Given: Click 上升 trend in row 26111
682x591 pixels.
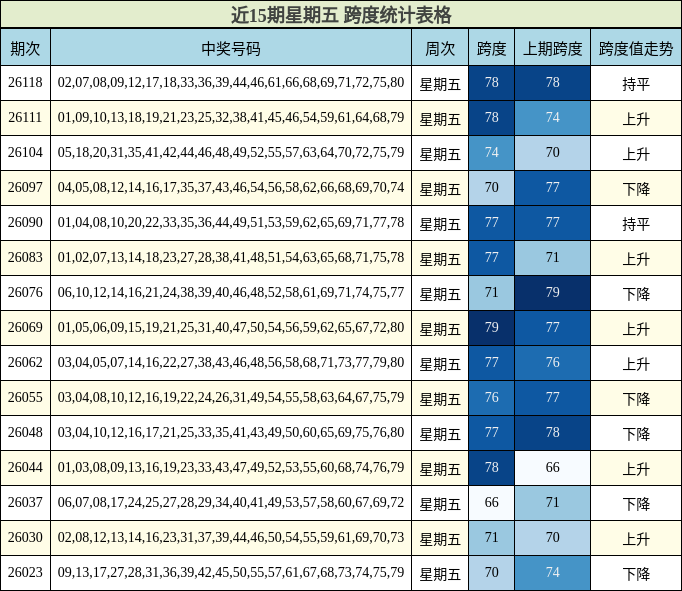Looking at the screenshot, I should [636, 119].
